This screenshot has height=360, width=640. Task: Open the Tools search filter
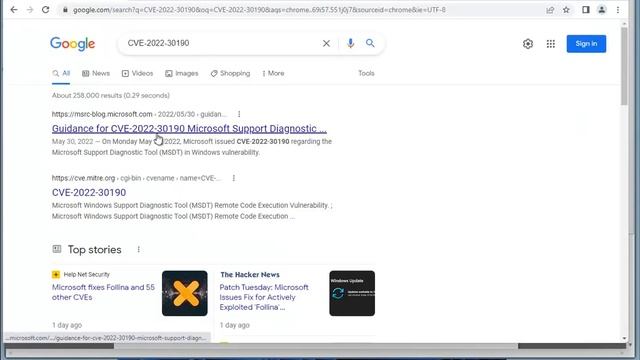tap(366, 73)
